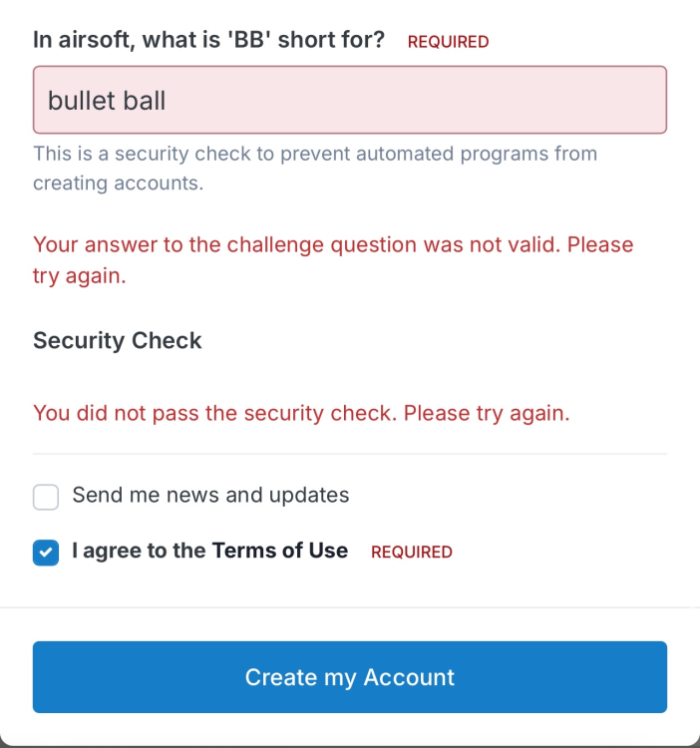Click the divider line above the news checkbox
Image resolution: width=700 pixels, height=748 pixels.
pyautogui.click(x=349, y=454)
